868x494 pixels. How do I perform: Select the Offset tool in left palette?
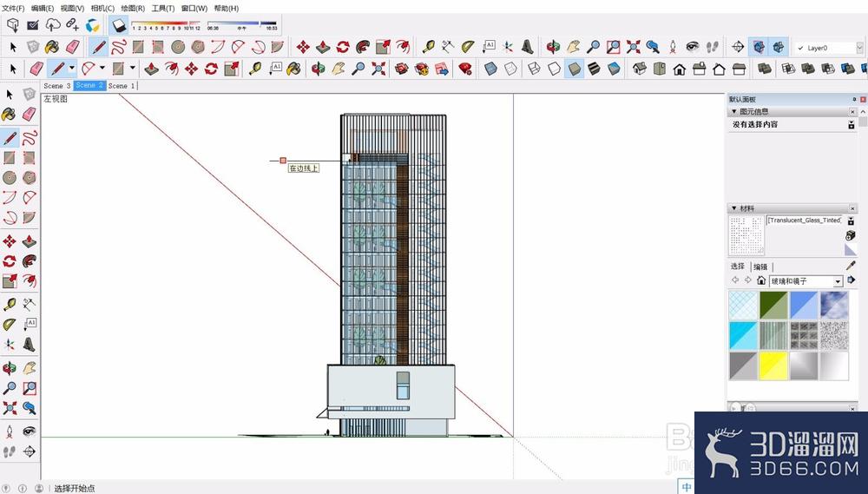tap(30, 280)
